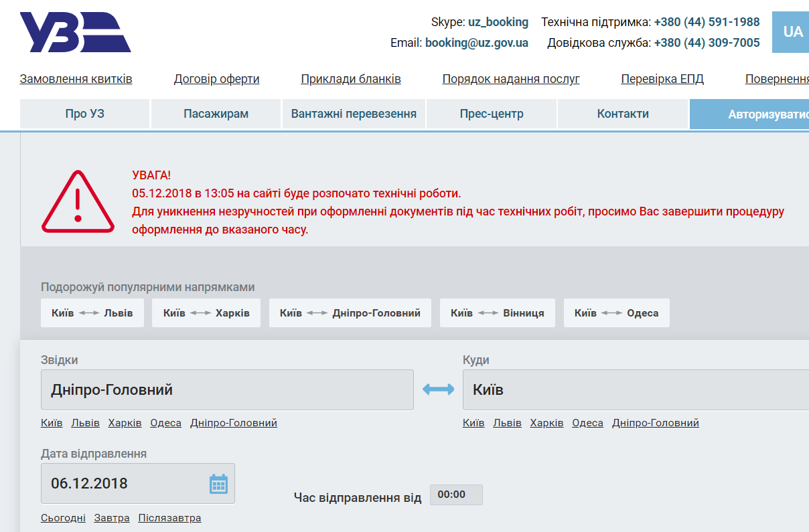Select the Київ — Одеса popular route
809x532 pixels.
click(x=616, y=313)
